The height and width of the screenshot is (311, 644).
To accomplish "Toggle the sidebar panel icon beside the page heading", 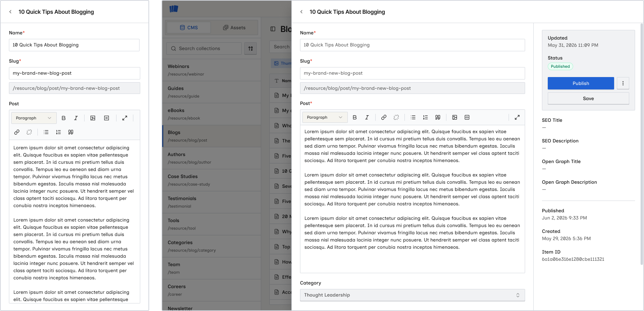I will coord(273,29).
